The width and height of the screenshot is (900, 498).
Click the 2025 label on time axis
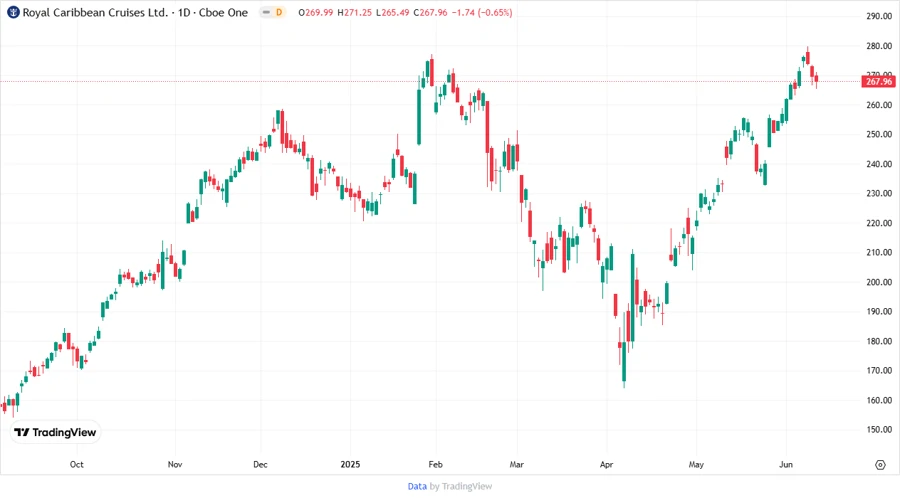click(350, 464)
